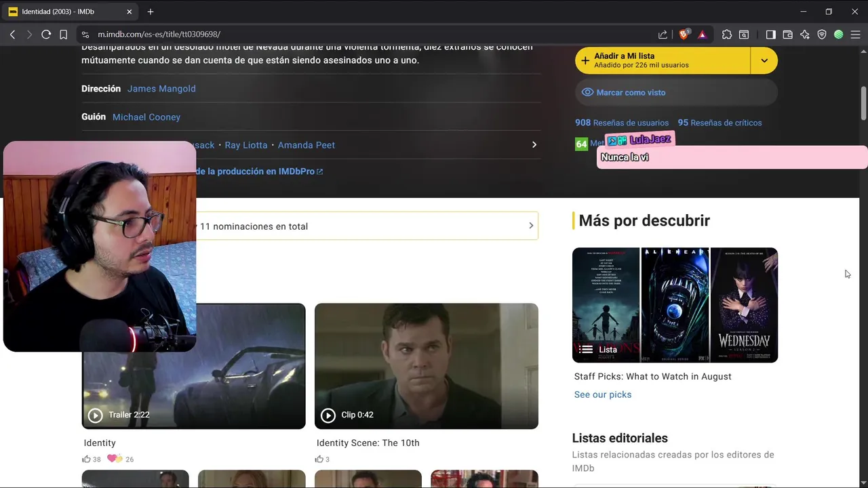Screen dimensions: 868x488
Task: Open Brave Shields lion icon
Action: coord(684,34)
